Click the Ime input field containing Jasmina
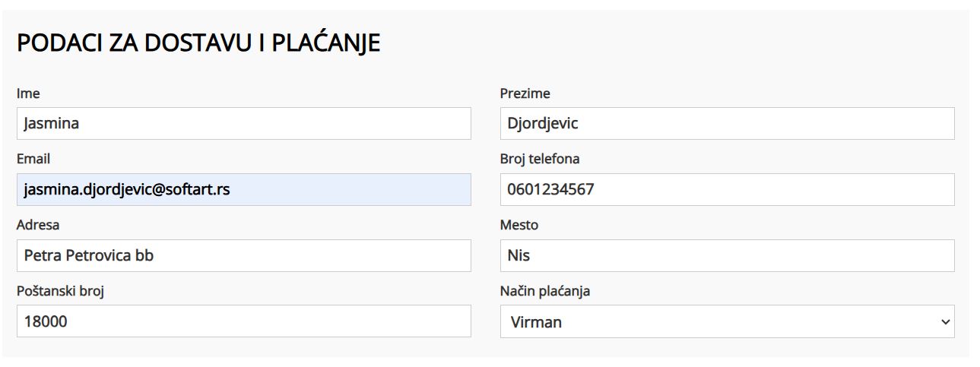The height and width of the screenshot is (367, 980). (243, 123)
